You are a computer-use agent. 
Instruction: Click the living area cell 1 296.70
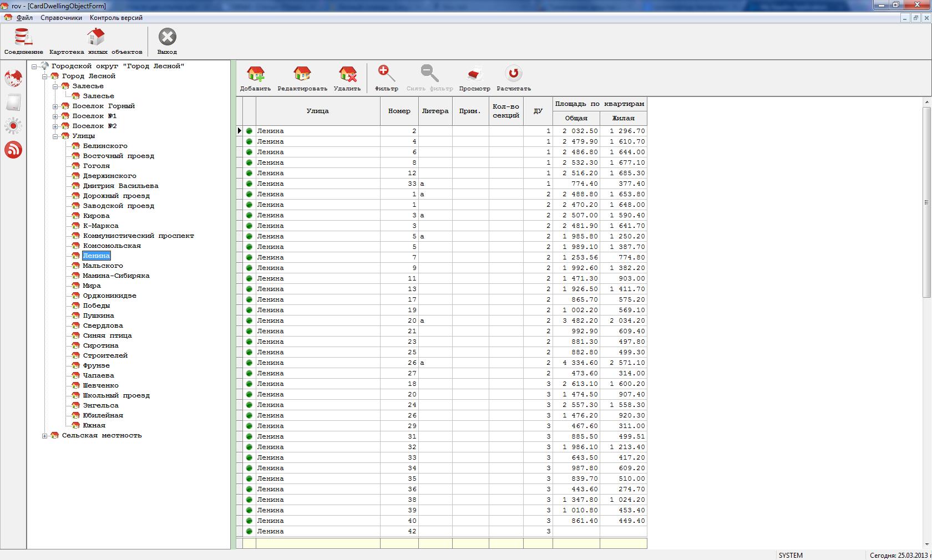(624, 131)
